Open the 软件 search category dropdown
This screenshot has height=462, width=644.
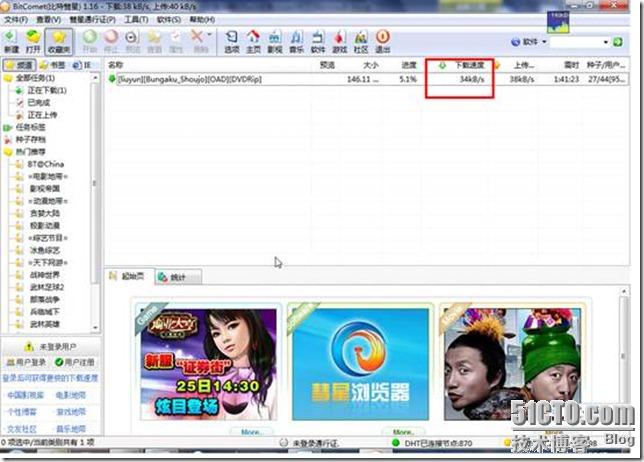point(529,42)
